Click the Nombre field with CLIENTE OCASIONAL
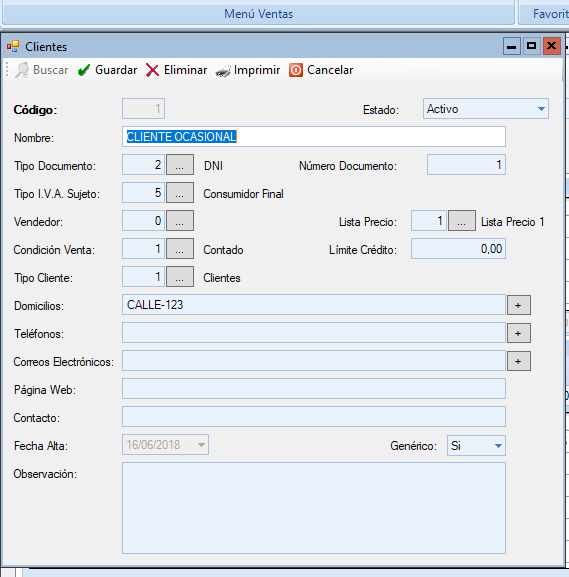 click(314, 137)
